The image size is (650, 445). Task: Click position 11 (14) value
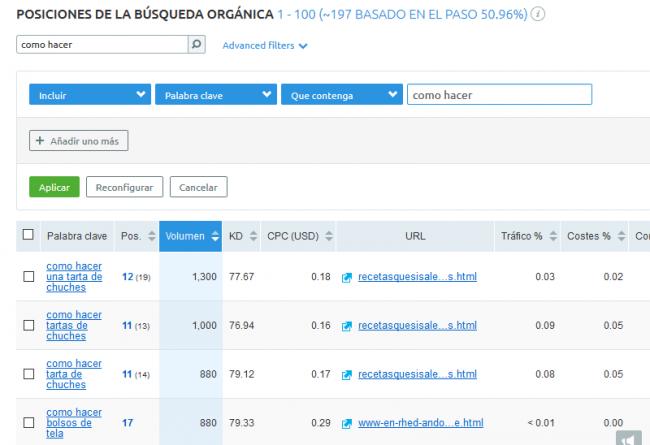136,374
